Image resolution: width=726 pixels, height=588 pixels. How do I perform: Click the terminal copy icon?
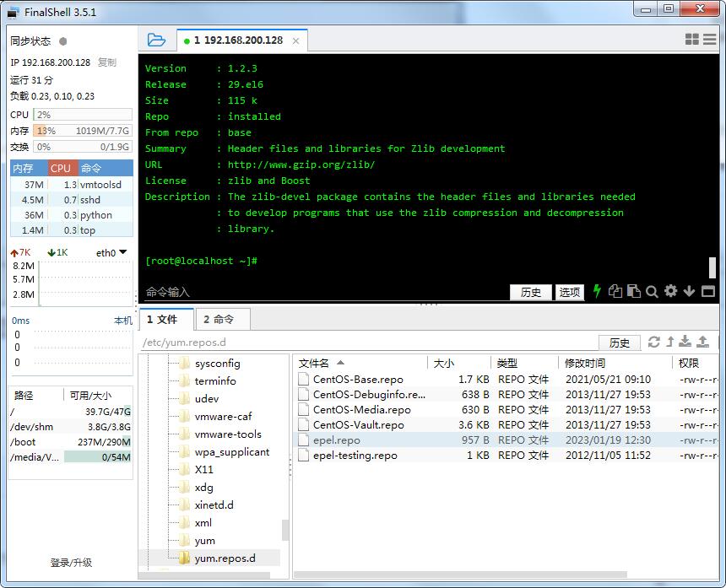click(x=615, y=291)
